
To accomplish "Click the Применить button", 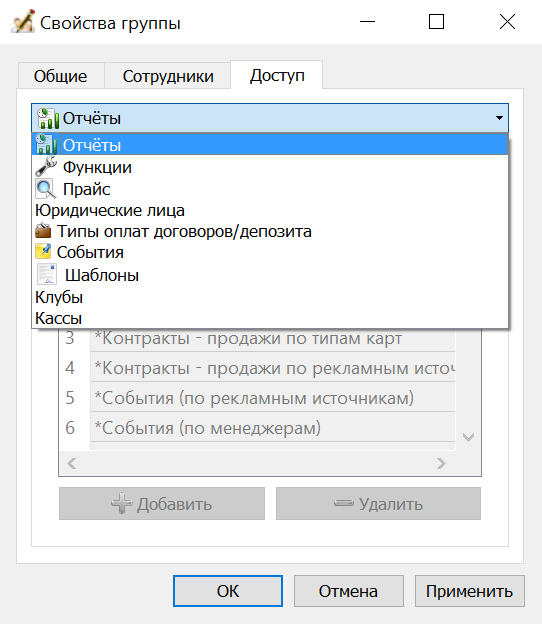I will click(470, 591).
